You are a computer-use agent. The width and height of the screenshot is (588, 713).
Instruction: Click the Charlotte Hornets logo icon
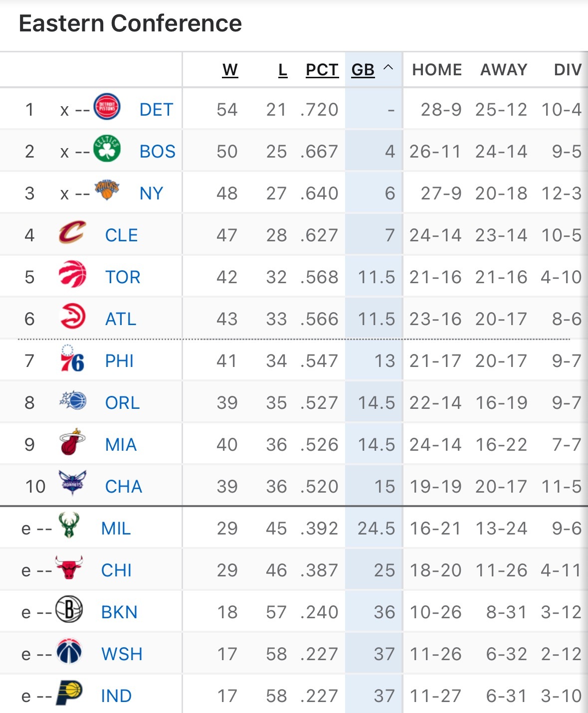72,483
